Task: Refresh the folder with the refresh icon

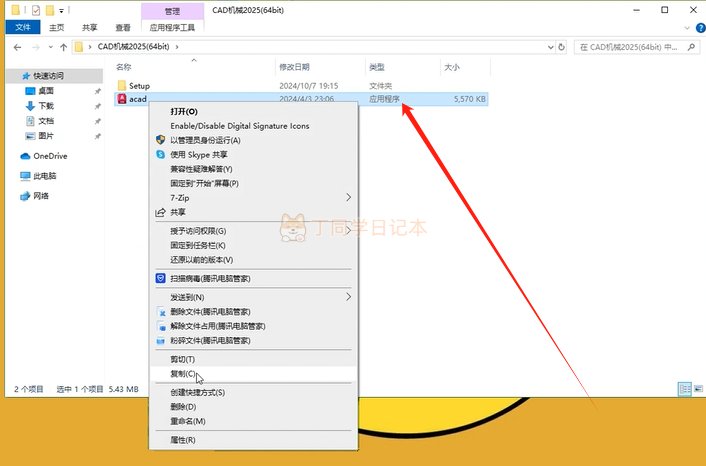Action: click(561, 47)
